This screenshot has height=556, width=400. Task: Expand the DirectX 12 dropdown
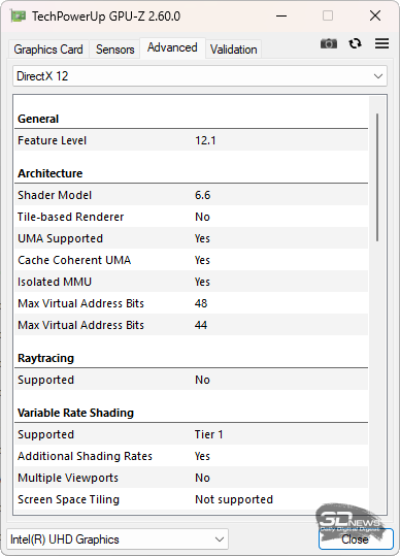pyautogui.click(x=200, y=76)
